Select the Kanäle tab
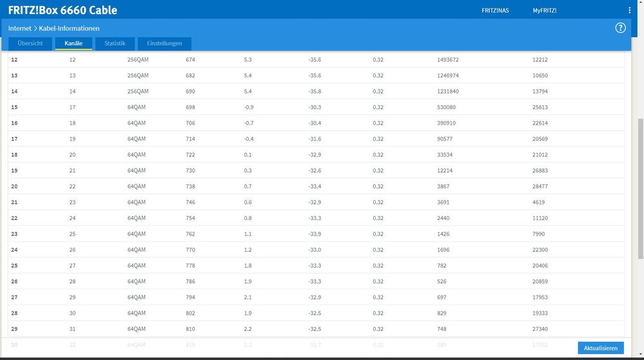 [x=73, y=43]
